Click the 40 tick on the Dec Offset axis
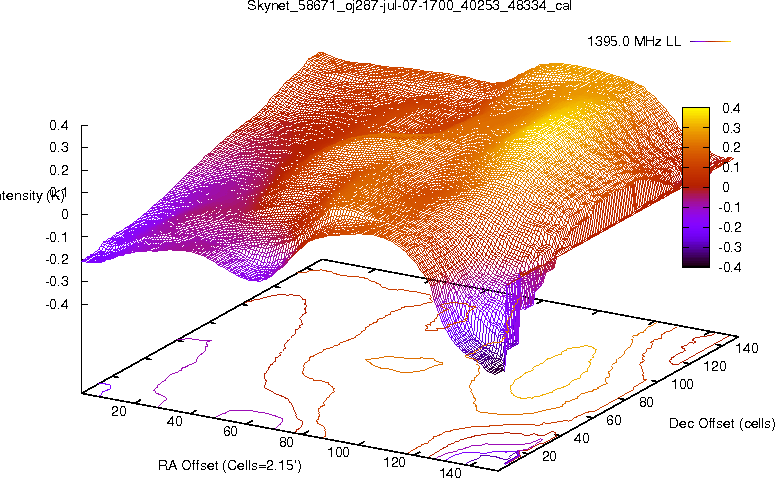 pos(581,438)
